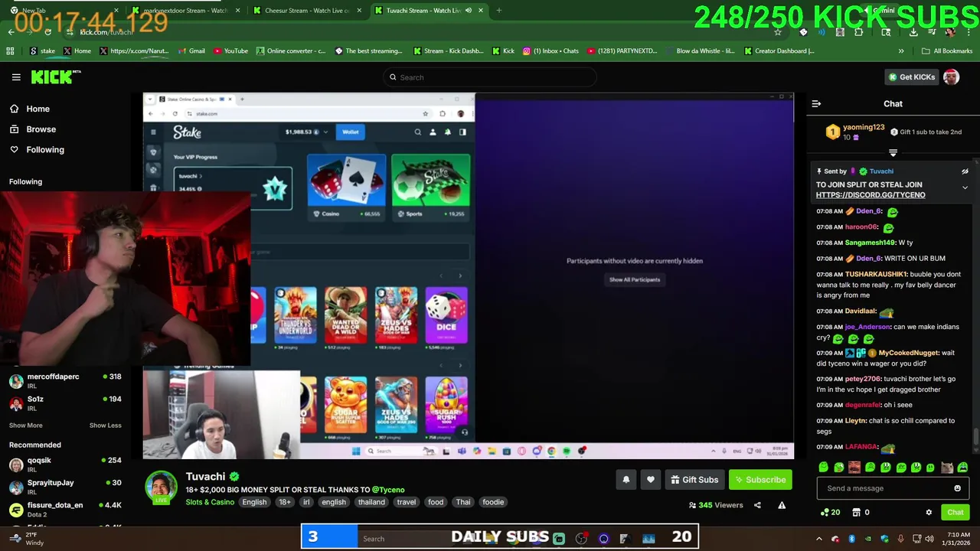Open a new browser tab with plus
This screenshot has width=980, height=551.
pyautogui.click(x=498, y=11)
